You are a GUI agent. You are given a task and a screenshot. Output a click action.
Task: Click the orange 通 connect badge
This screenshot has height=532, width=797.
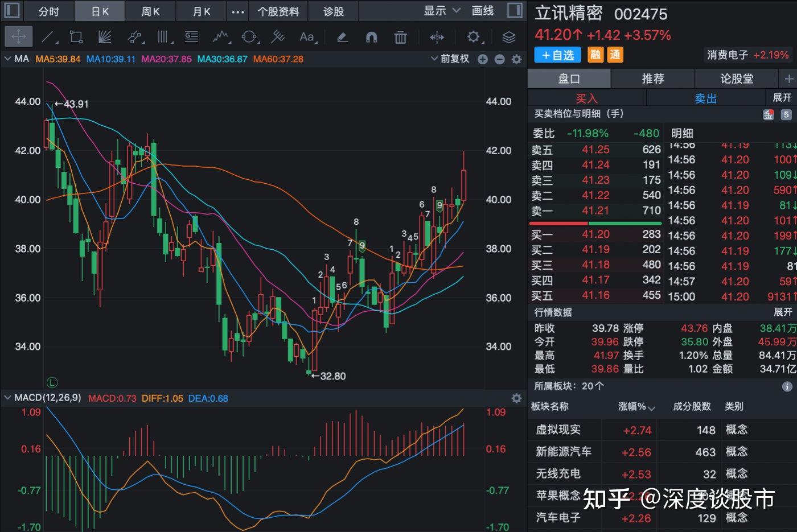pos(615,55)
